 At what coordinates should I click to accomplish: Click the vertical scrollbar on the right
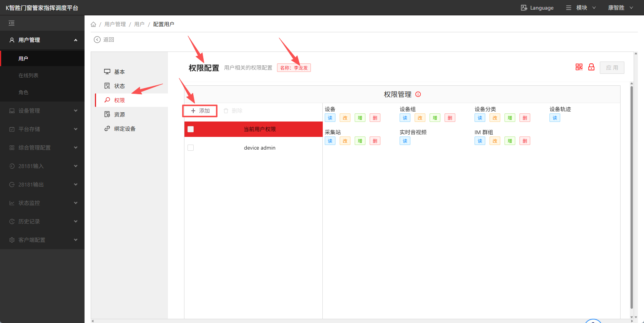(x=631, y=192)
